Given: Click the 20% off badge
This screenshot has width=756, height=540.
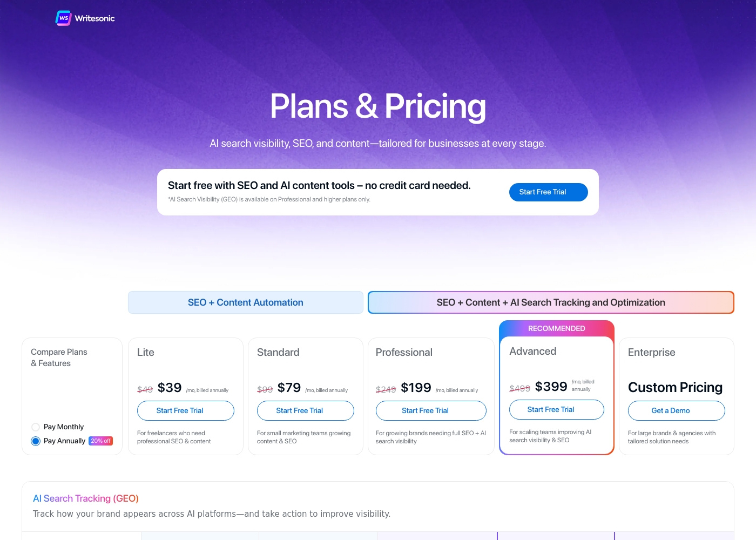Looking at the screenshot, I should click(100, 441).
